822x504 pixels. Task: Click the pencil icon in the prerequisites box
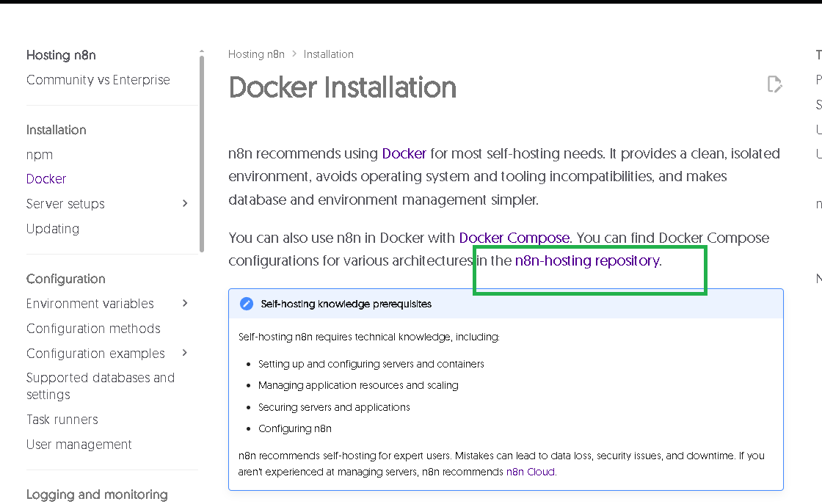click(x=247, y=304)
